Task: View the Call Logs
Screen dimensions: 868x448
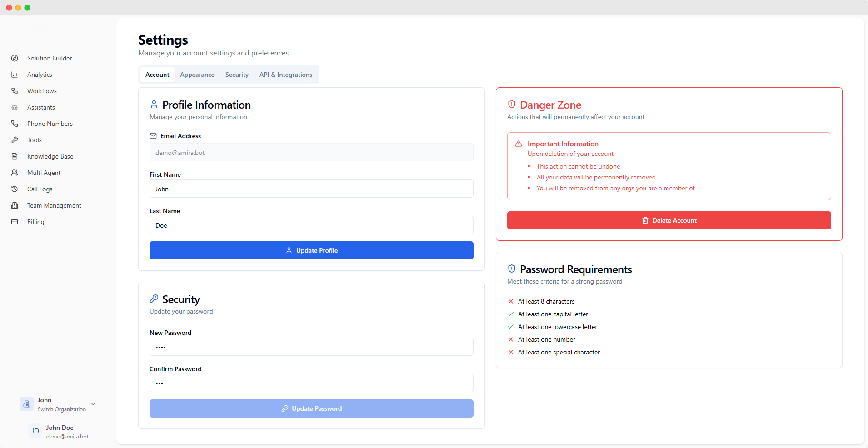Action: tap(39, 189)
